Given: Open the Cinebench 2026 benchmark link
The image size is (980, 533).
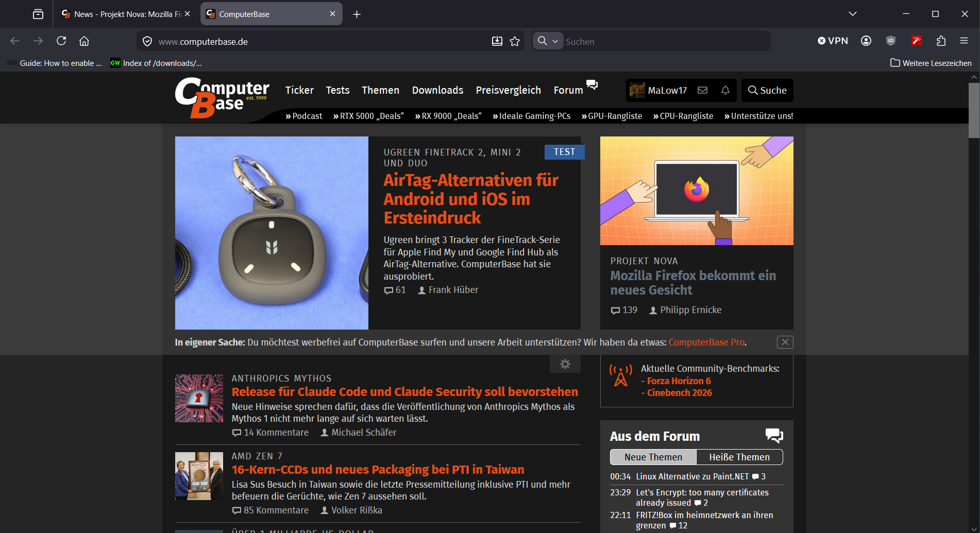Looking at the screenshot, I should pyautogui.click(x=680, y=392).
